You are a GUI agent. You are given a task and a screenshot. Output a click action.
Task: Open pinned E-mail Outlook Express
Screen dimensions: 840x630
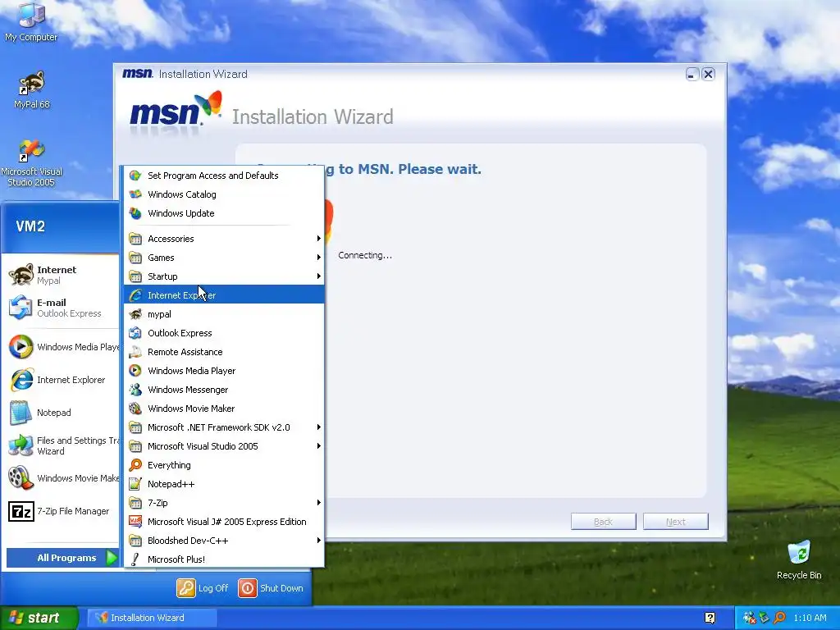(62, 308)
